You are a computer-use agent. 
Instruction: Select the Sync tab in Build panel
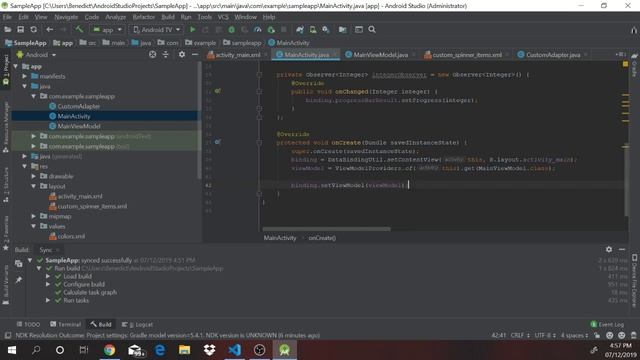pyautogui.click(x=46, y=249)
